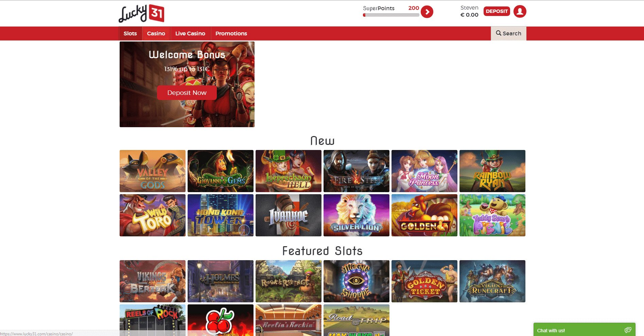The image size is (644, 336).
Task: Click the red DEPOSIT button
Action: (497, 11)
